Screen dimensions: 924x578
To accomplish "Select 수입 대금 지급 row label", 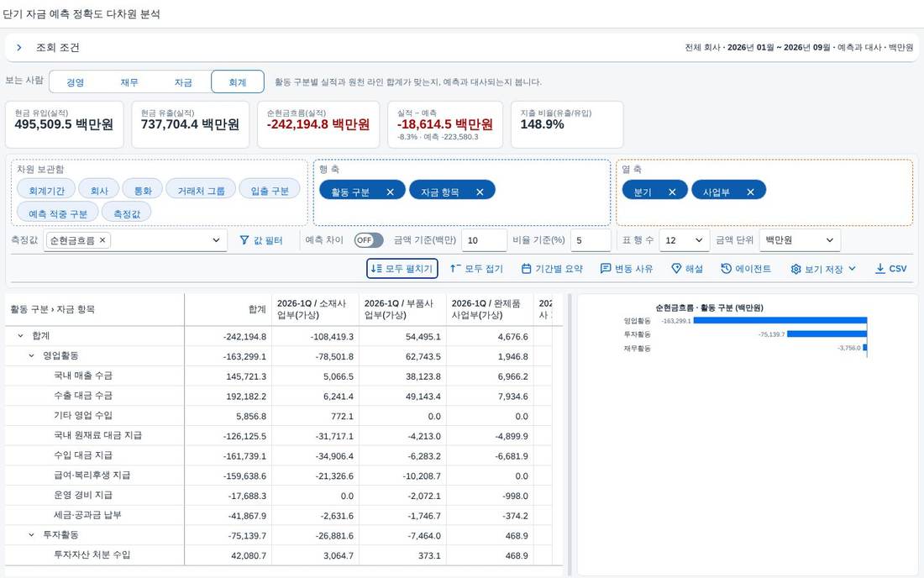I will 83,455.
